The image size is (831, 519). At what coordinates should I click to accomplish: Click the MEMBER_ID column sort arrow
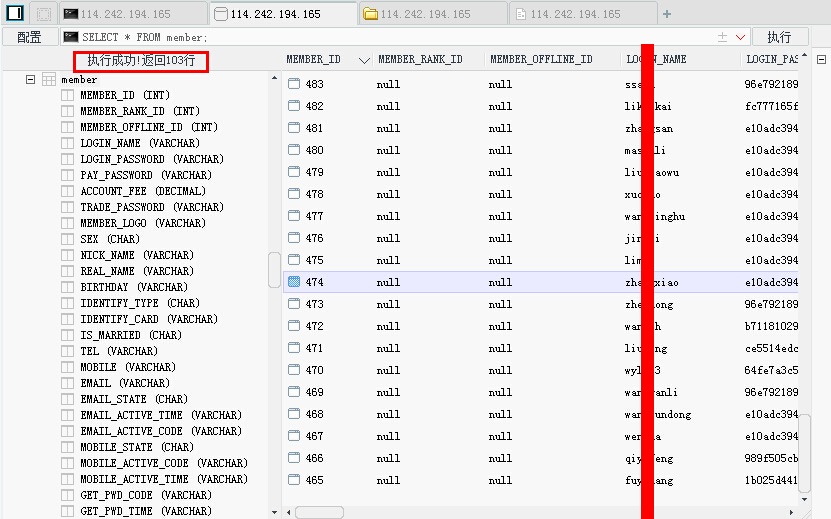pyautogui.click(x=364, y=60)
